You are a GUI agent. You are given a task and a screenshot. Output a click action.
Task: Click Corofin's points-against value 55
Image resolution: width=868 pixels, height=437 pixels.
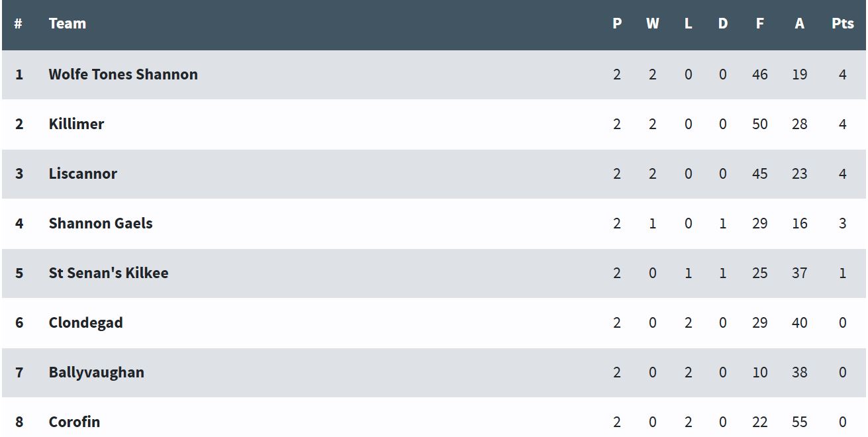coord(799,422)
